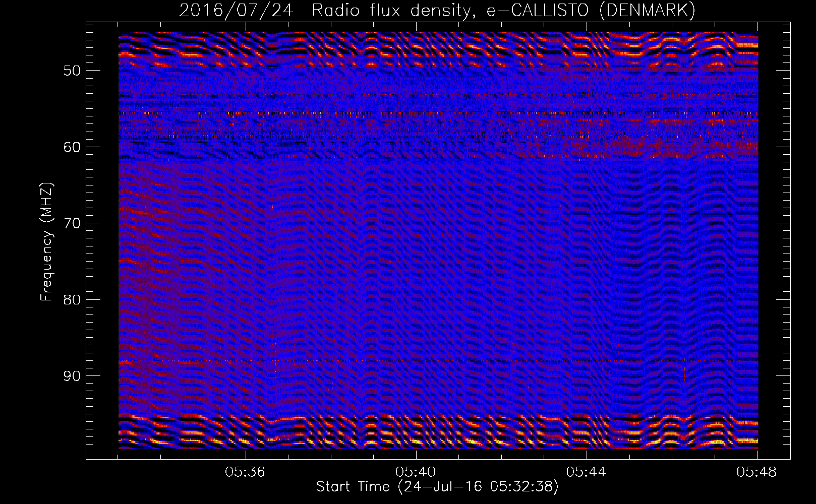Click the 80 frequency tick label
The width and height of the screenshot is (816, 504).
72,300
